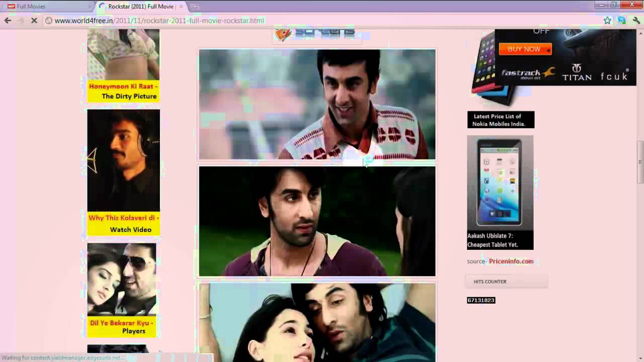Open Latest Price List of Nokia Mobiles India

click(x=501, y=120)
